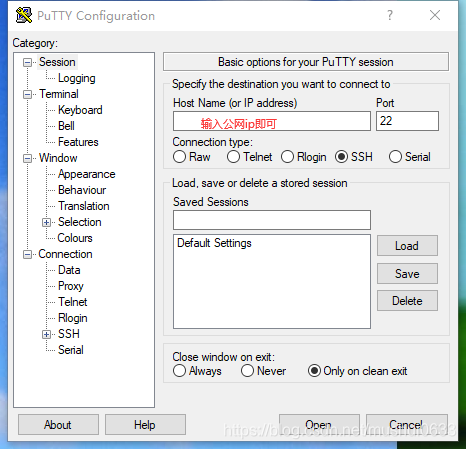This screenshot has height=449, width=466.
Task: Set close window on exit to Never
Action: coord(247,371)
